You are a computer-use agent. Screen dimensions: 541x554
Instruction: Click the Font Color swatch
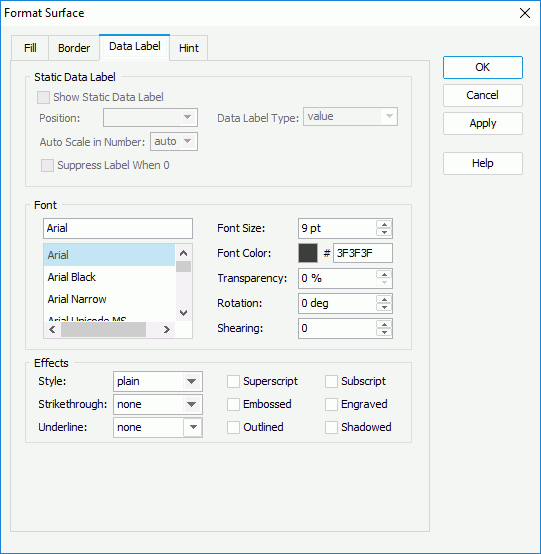tap(308, 253)
